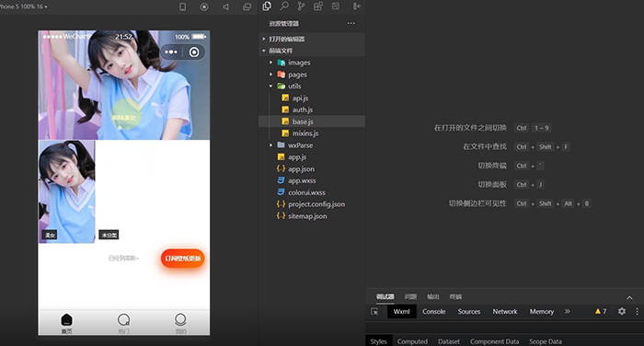Select the Sources devtools tab
Image resolution: width=644 pixels, height=346 pixels.
pyautogui.click(x=469, y=311)
